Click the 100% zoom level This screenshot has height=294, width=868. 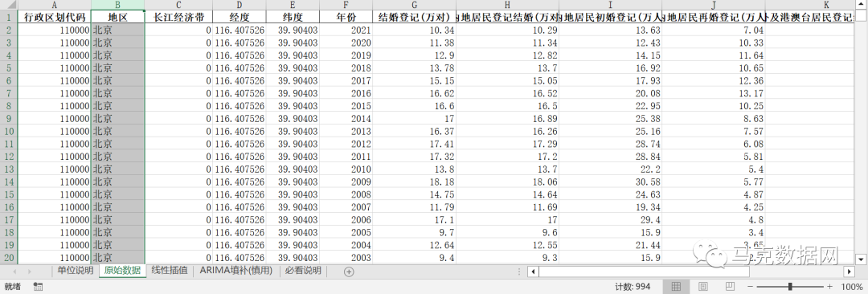point(851,286)
